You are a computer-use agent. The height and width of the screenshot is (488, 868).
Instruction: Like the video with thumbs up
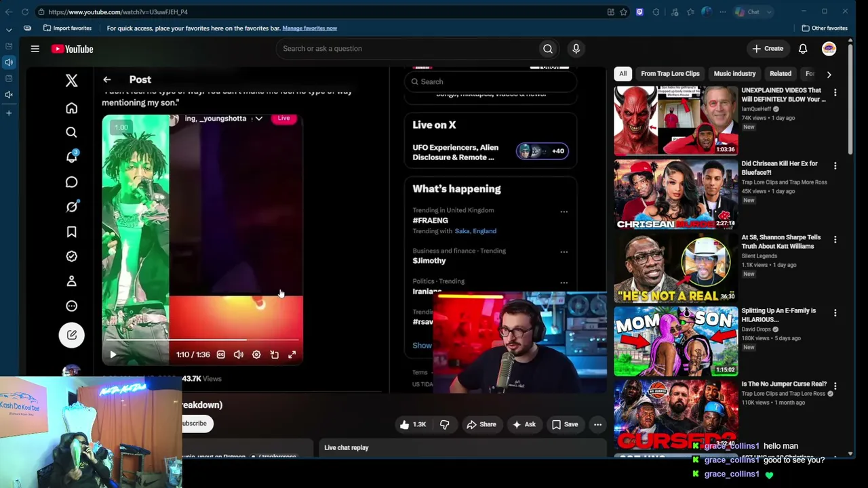[412, 424]
